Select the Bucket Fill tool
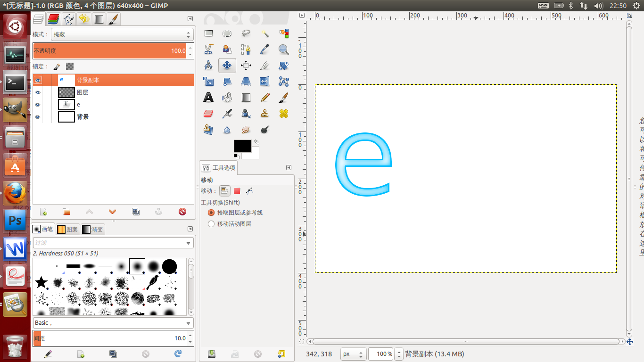 (x=227, y=98)
